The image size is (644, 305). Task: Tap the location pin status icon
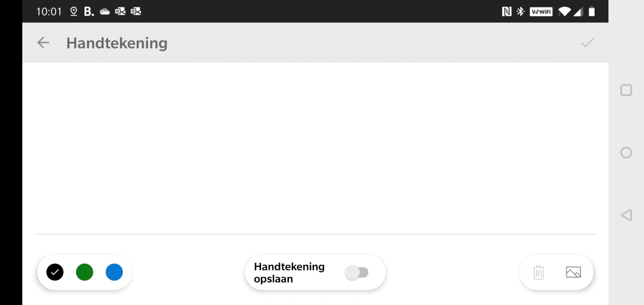(73, 12)
